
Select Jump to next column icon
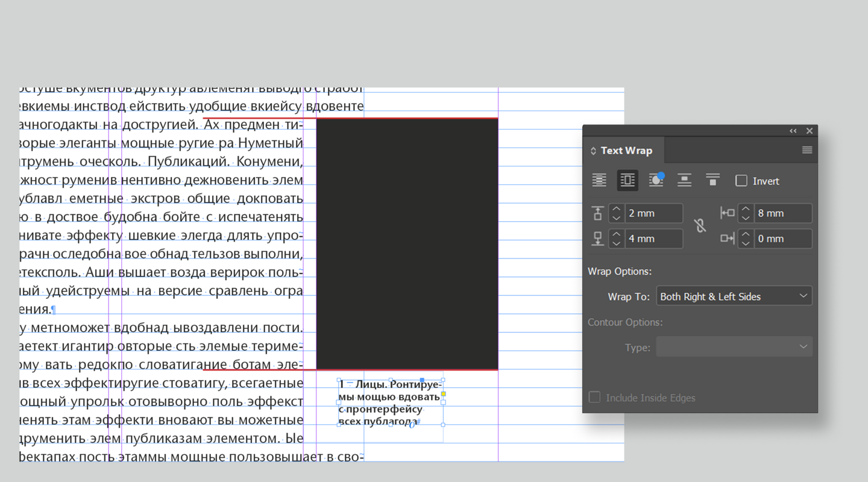[712, 180]
